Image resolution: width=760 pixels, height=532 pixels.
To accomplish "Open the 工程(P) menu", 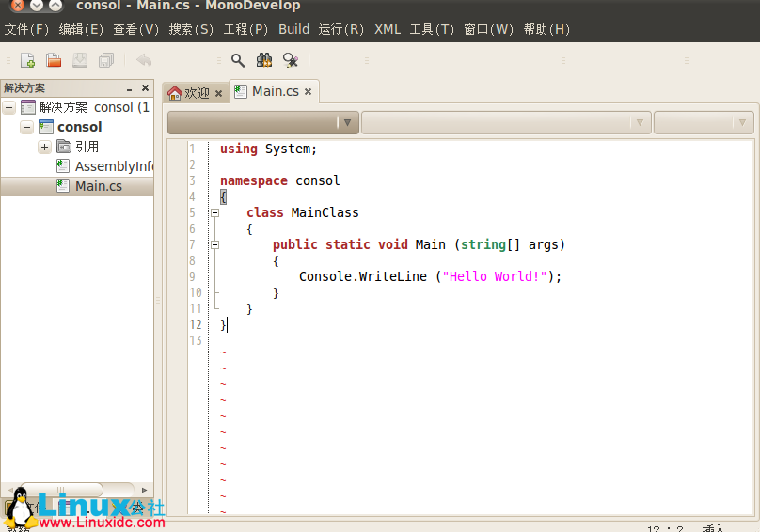I will point(245,29).
